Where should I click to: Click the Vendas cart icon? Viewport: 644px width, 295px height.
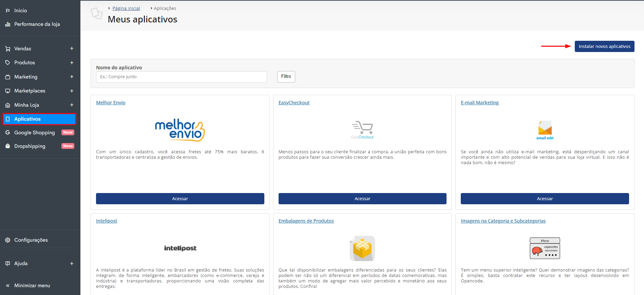coord(8,49)
